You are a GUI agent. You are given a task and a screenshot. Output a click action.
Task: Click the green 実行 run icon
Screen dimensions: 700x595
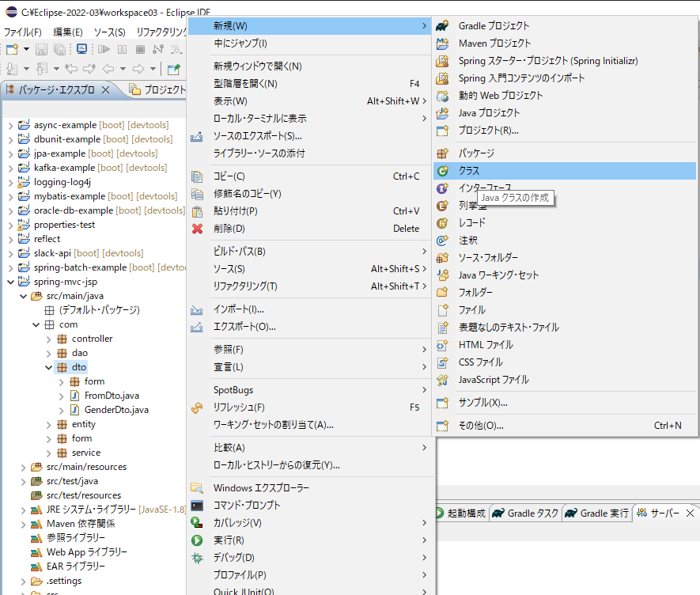(197, 540)
